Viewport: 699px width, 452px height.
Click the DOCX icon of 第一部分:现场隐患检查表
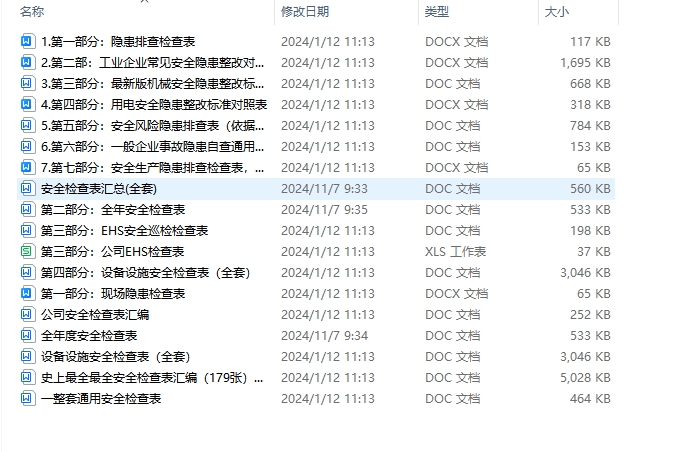[x=27, y=293]
